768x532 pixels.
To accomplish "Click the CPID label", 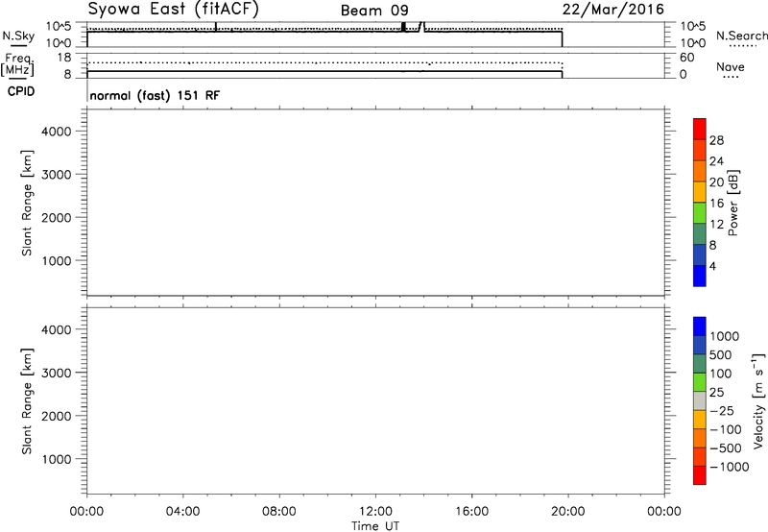I will coord(17,92).
